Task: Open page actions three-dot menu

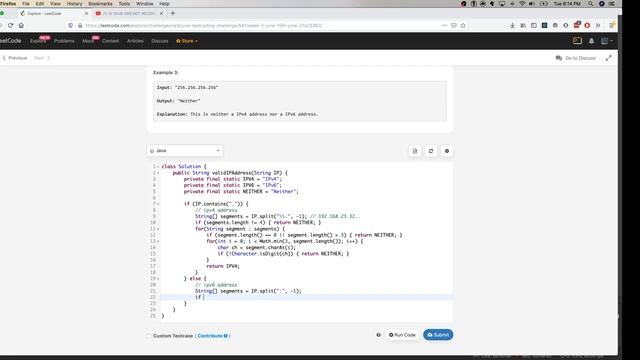Action: click(x=444, y=25)
